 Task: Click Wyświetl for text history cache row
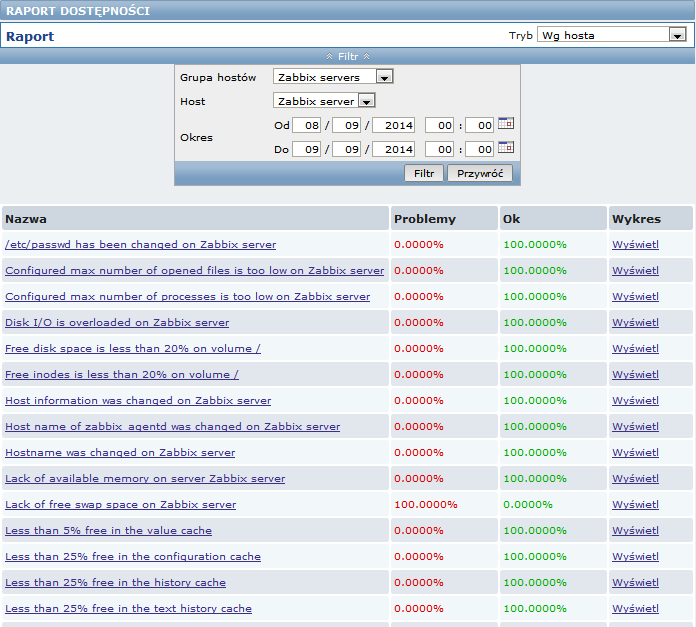point(635,609)
